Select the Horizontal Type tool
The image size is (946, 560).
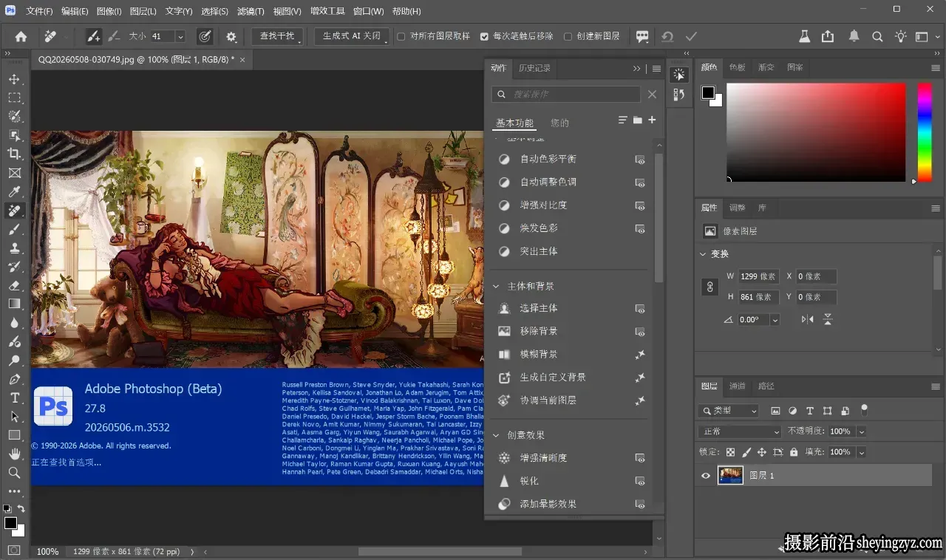pos(14,397)
